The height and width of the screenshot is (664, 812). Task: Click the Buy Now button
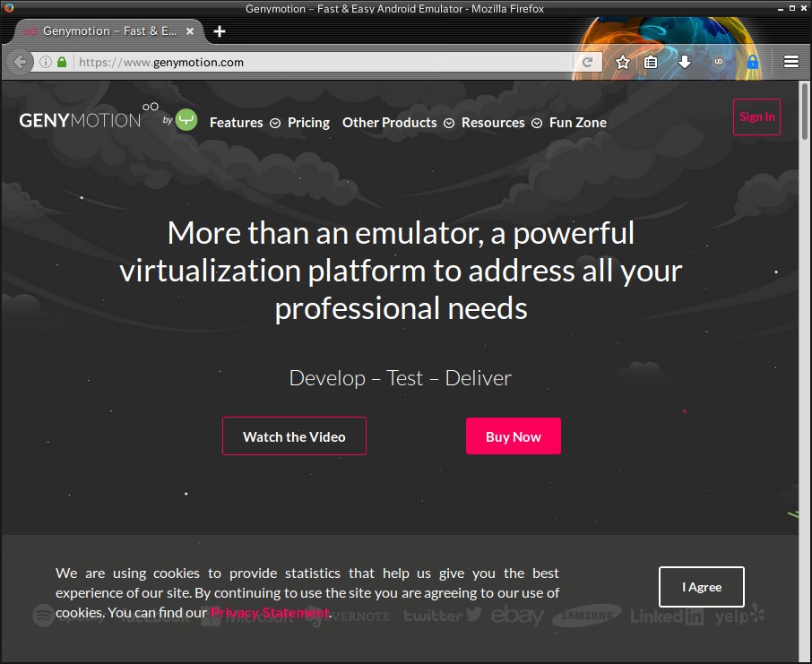514,436
